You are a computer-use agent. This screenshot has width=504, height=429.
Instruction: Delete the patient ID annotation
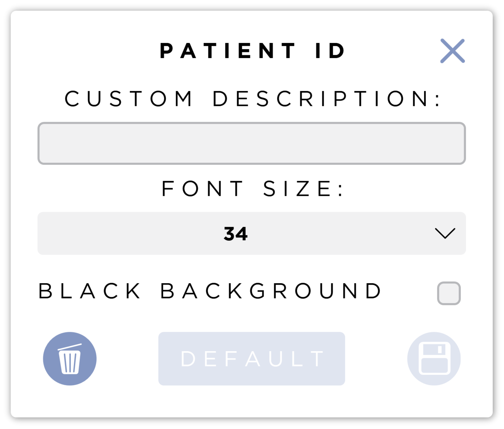(x=70, y=359)
